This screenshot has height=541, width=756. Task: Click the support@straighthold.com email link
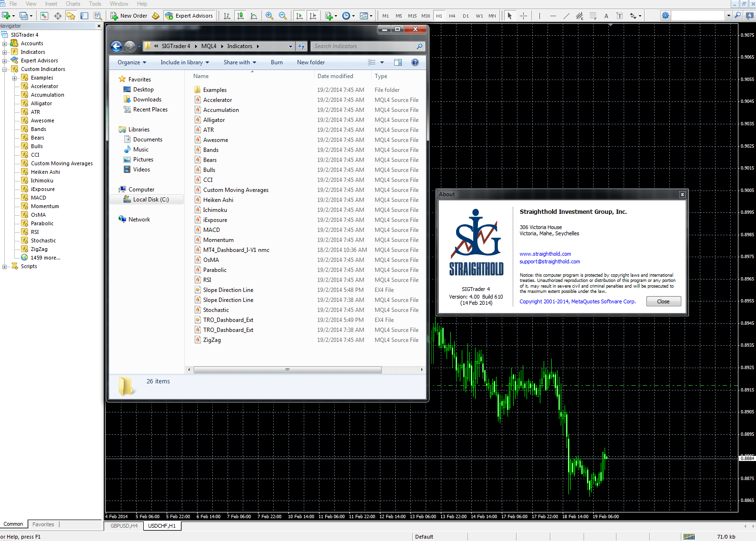tap(550, 261)
